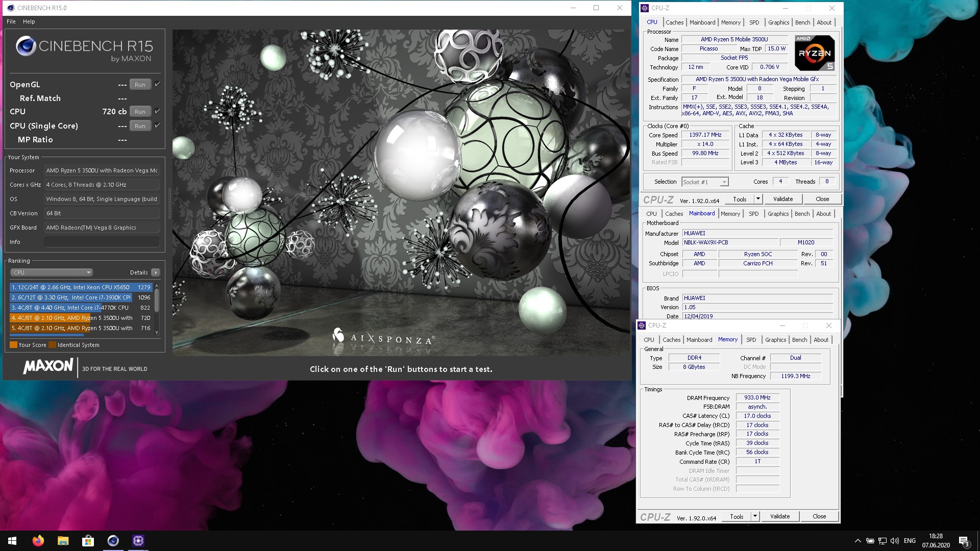Click the ranking Details arrow button
This screenshot has width=980, height=551.
point(156,272)
